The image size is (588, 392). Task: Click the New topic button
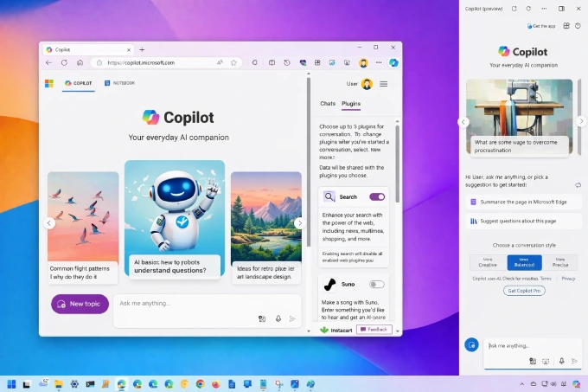[80, 304]
